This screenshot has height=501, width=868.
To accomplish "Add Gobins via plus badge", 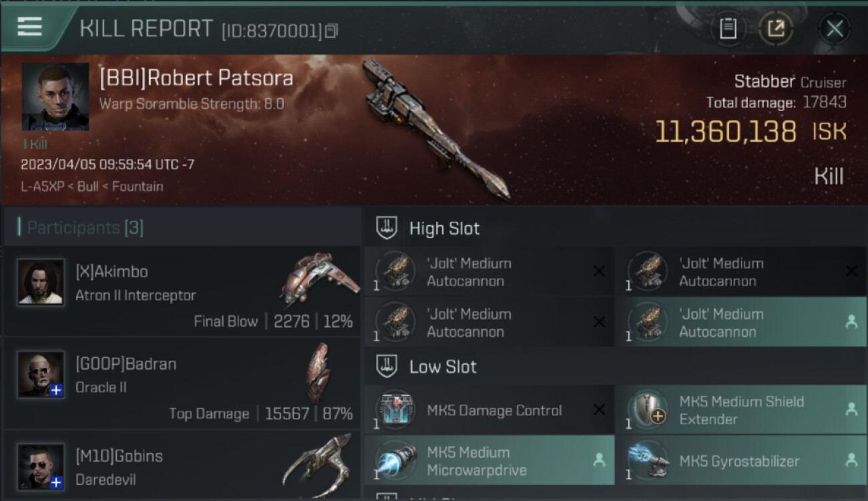I will pyautogui.click(x=57, y=482).
